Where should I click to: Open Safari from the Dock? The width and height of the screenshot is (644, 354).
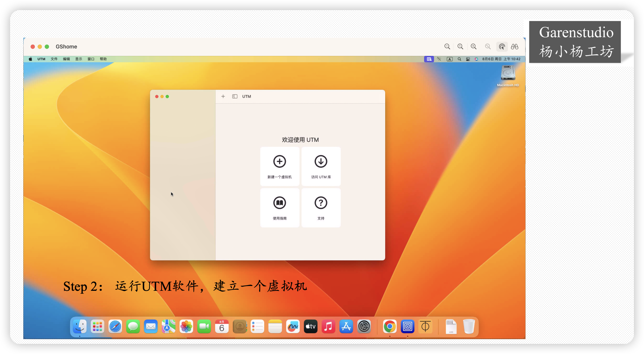pyautogui.click(x=115, y=326)
